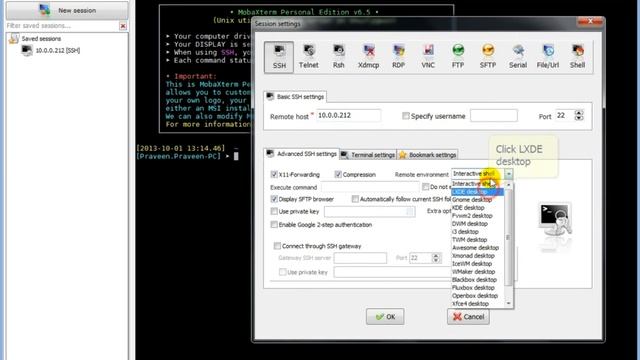The height and width of the screenshot is (360, 640).
Task: Click the Execute command field
Action: [x=371, y=187]
